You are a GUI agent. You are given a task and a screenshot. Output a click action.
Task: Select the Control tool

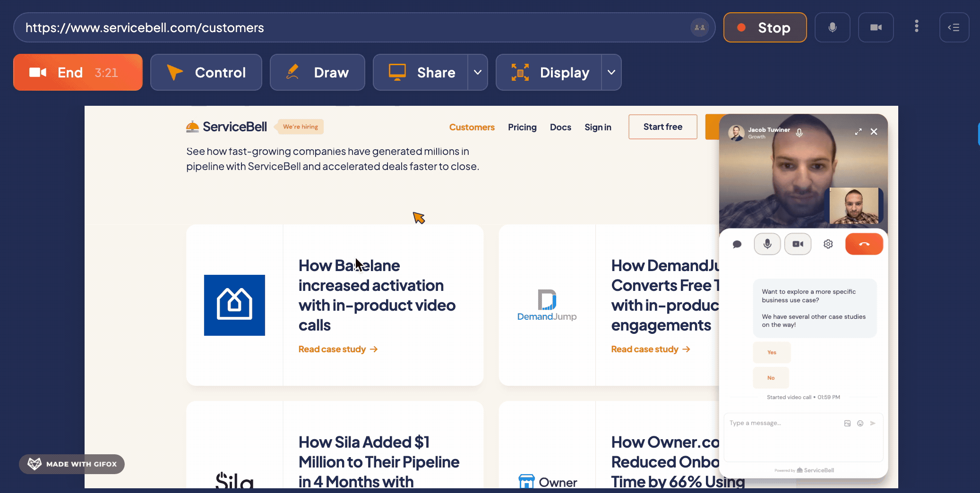[x=206, y=72]
